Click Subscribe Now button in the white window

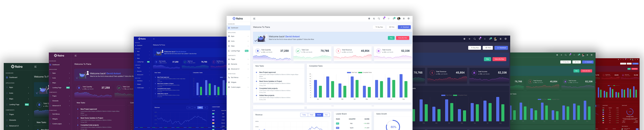[x=402, y=38]
